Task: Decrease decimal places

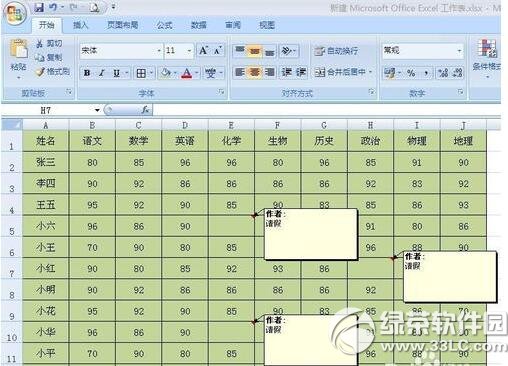Action: pyautogui.click(x=458, y=73)
